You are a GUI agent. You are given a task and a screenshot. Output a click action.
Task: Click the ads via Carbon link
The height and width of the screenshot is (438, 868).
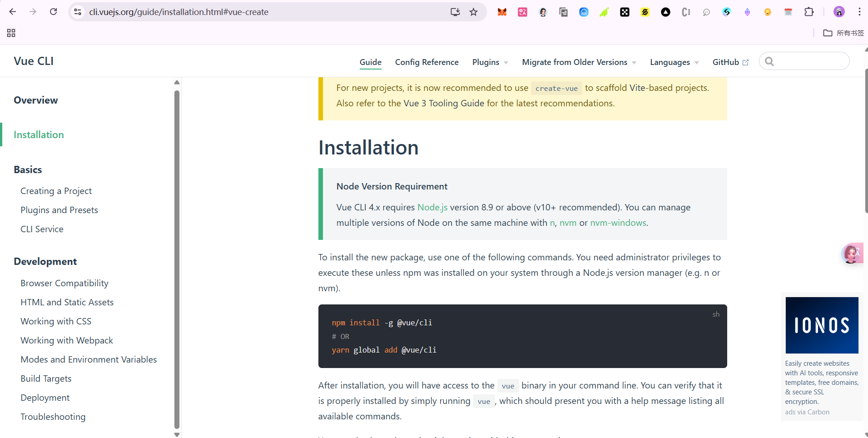tap(807, 412)
